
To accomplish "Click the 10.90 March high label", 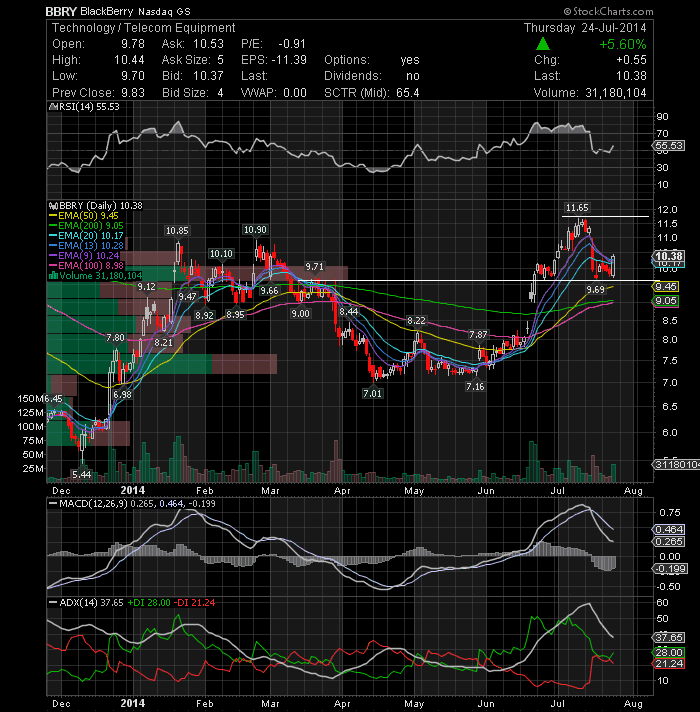I will (x=255, y=230).
